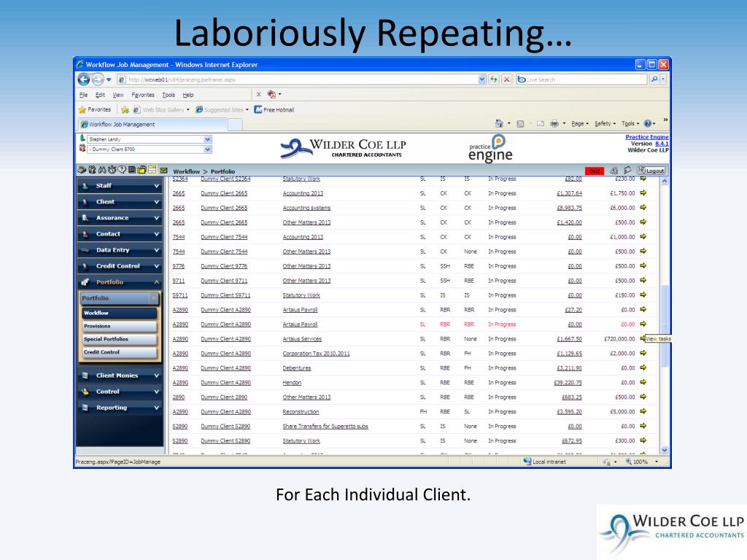The height and width of the screenshot is (560, 747).
Task: Click the 100% zoom level control in status bar
Action: (x=642, y=462)
